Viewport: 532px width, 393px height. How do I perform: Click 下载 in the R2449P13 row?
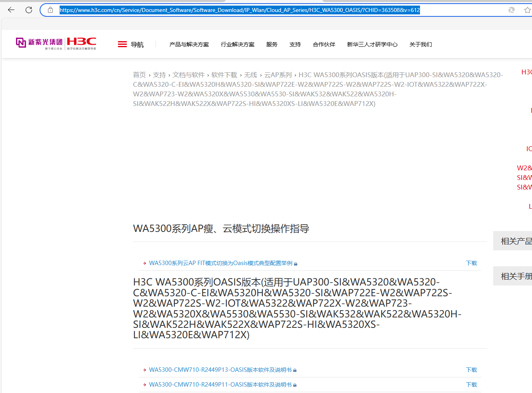472,370
